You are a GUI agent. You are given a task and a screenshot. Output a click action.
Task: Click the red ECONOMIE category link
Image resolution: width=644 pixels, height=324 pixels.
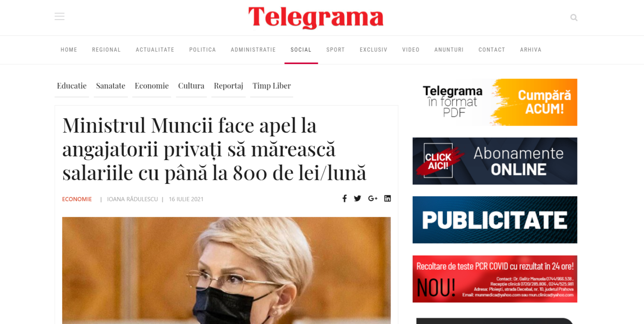[77, 199]
